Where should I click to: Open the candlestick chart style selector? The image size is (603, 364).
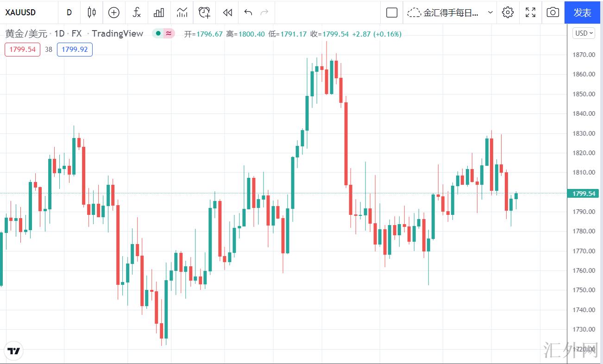pyautogui.click(x=92, y=13)
